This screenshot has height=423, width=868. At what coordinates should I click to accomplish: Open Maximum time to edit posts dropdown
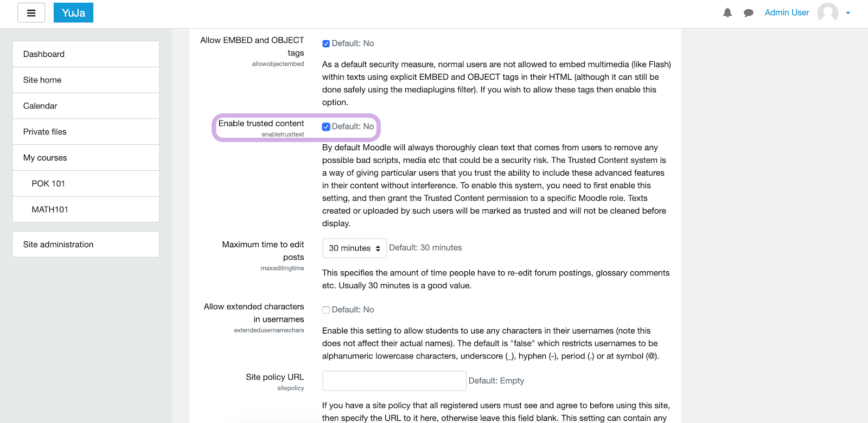(354, 248)
